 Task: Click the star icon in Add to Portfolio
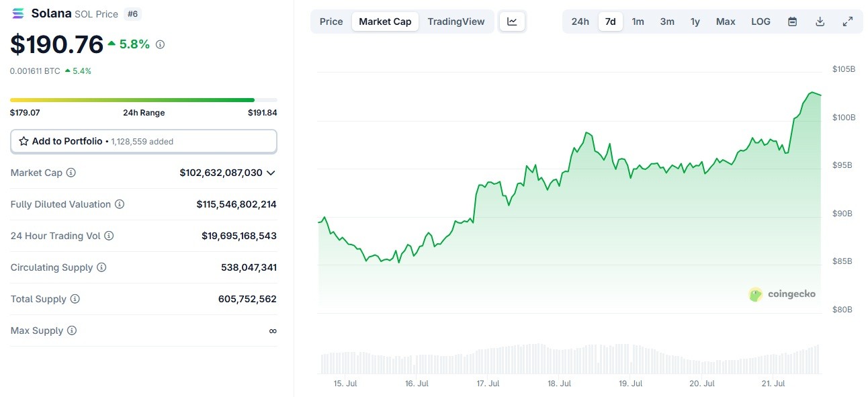pos(24,141)
